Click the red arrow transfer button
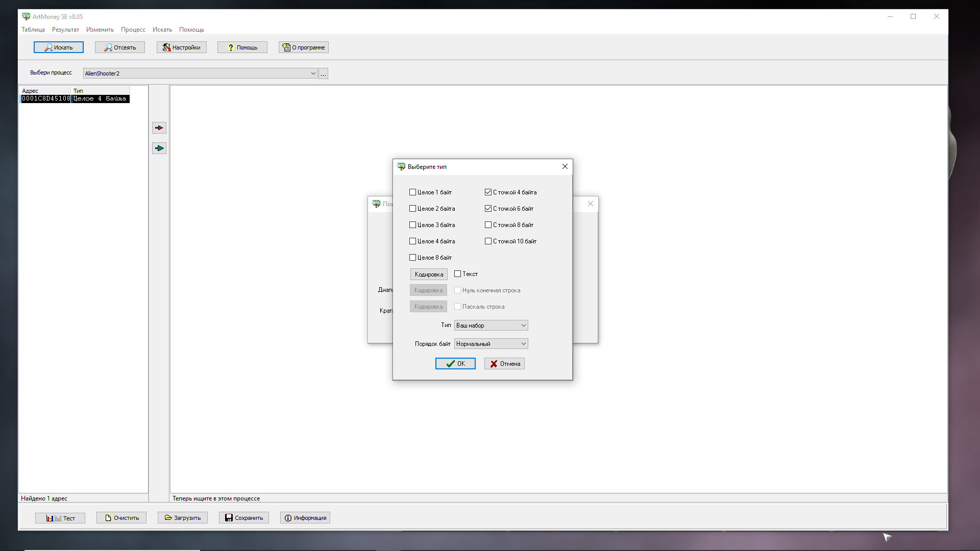 point(159,128)
